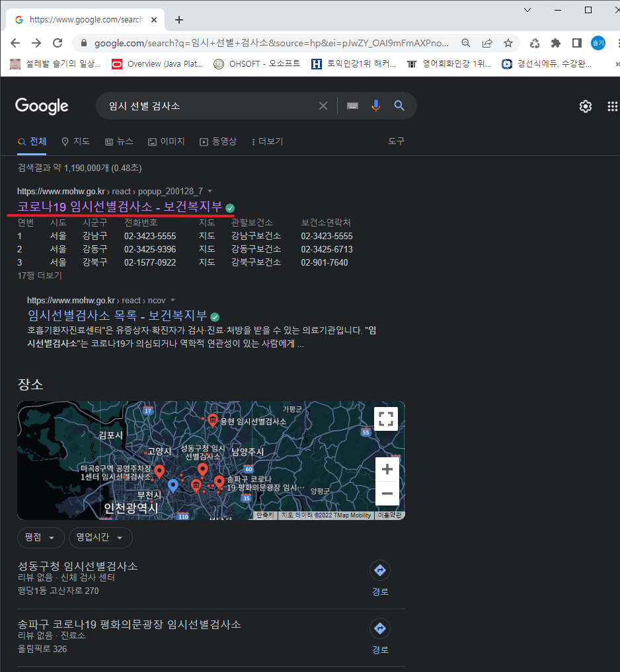Start voice search with microphone
620x672 pixels.
click(376, 106)
